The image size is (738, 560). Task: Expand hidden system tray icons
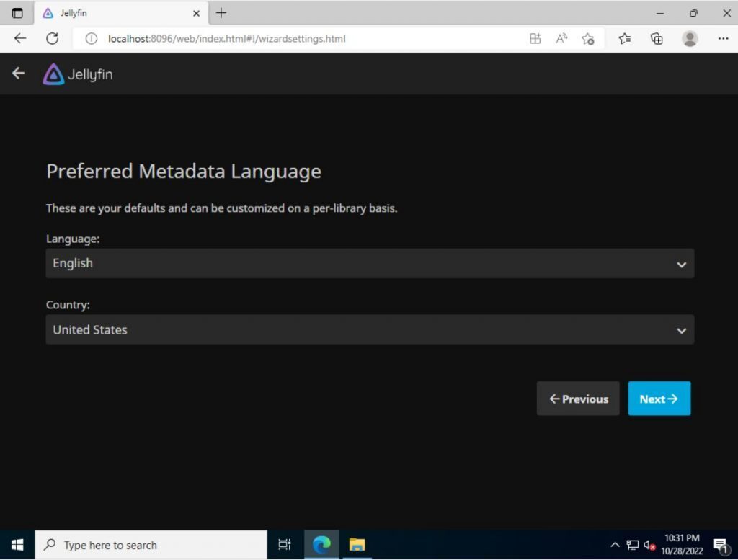615,545
